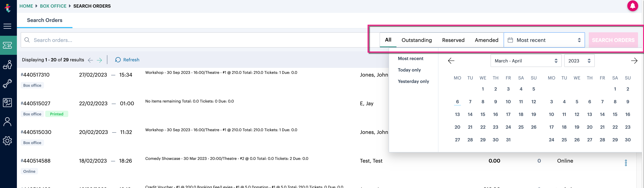The width and height of the screenshot is (644, 188).
Task: Go to the HOME breadcrumb
Action: [x=26, y=6]
